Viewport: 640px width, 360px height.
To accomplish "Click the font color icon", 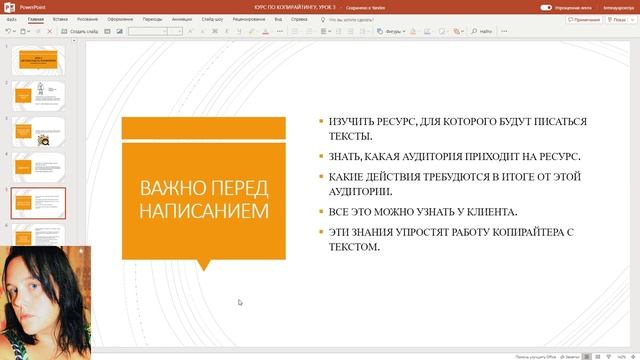I will (x=265, y=31).
